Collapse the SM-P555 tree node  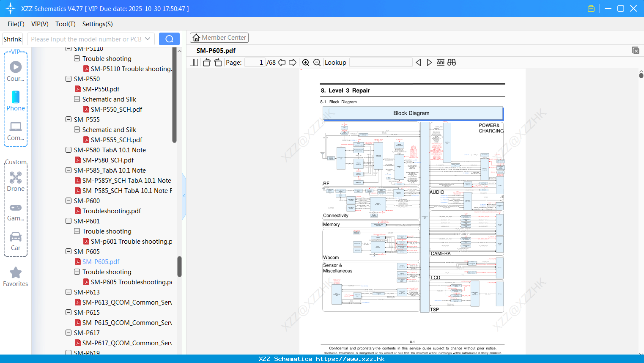[69, 119]
